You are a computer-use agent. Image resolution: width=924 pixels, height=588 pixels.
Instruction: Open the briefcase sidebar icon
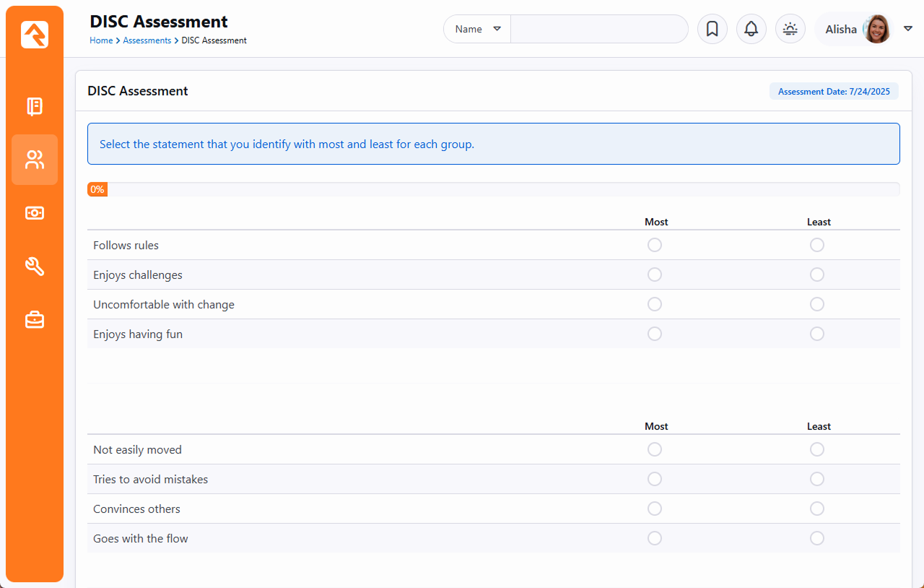pyautogui.click(x=35, y=319)
